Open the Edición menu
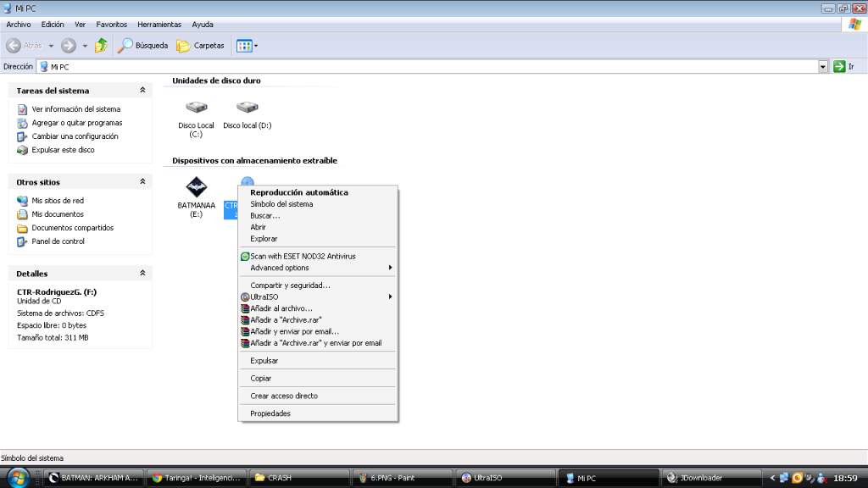This screenshot has height=488, width=868. coord(53,25)
